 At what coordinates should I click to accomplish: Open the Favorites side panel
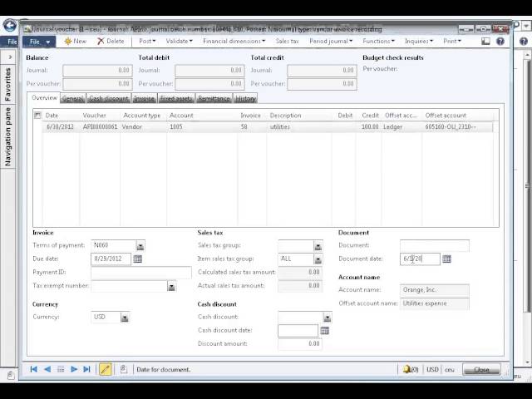click(7, 85)
